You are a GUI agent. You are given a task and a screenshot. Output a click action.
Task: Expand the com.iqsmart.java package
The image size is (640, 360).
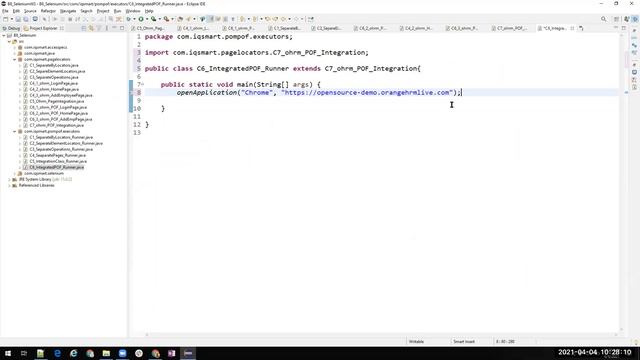(15, 53)
